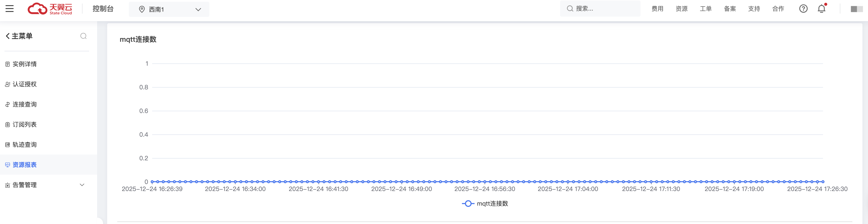Click 控制台 console link
The width and height of the screenshot is (868, 224).
coord(103,9)
